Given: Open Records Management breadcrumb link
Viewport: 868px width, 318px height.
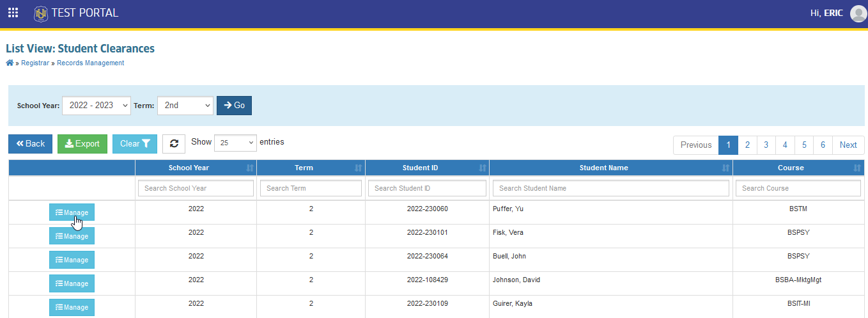Looking at the screenshot, I should pyautogui.click(x=91, y=63).
